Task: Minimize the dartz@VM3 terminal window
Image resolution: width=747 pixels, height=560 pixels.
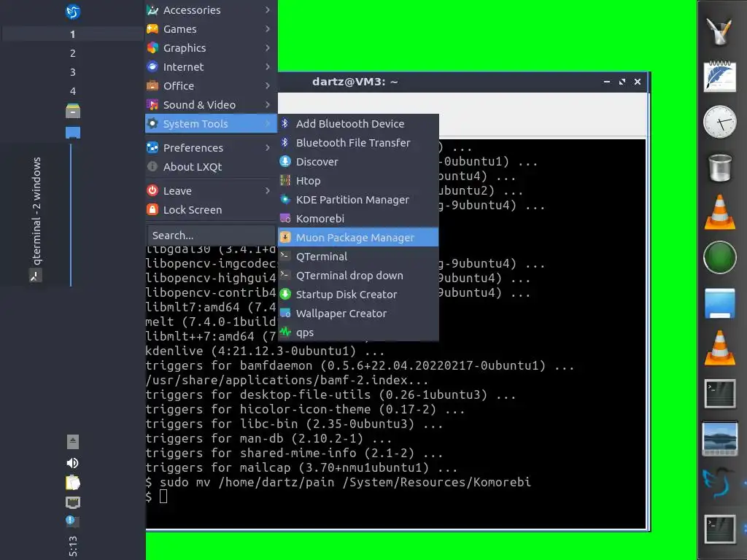Action: (x=606, y=82)
